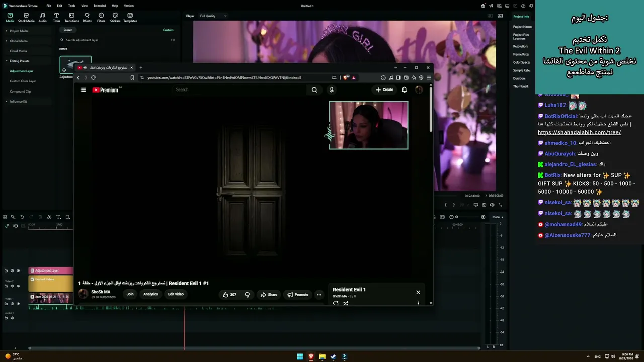
Task: Click the YouTube search magnifier button
Action: click(314, 89)
